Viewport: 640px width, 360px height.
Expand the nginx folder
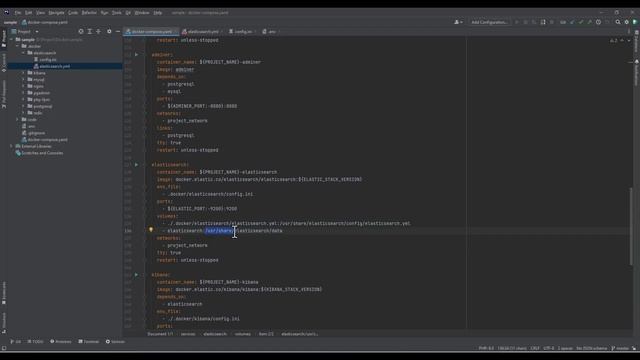pos(23,86)
